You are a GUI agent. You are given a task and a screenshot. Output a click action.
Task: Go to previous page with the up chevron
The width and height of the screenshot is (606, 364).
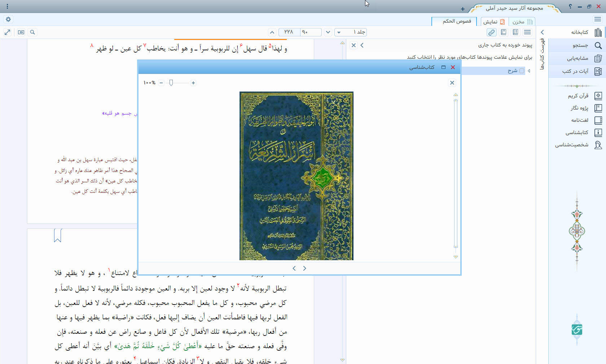click(x=272, y=32)
